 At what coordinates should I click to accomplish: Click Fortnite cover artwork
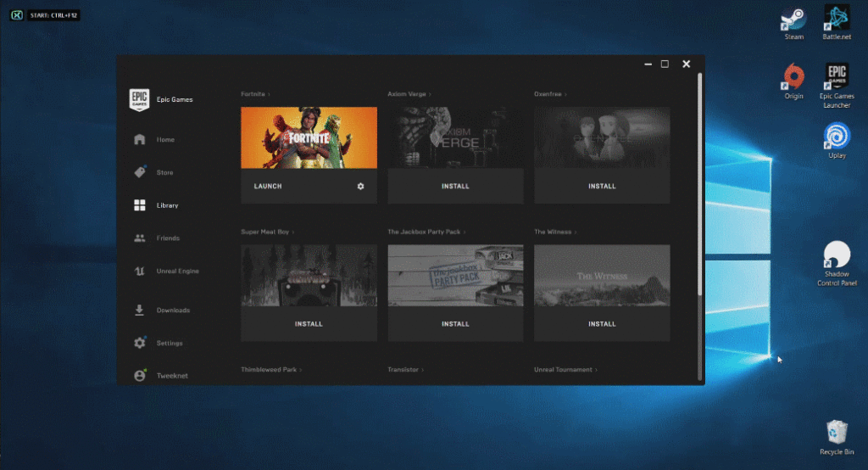click(x=309, y=137)
